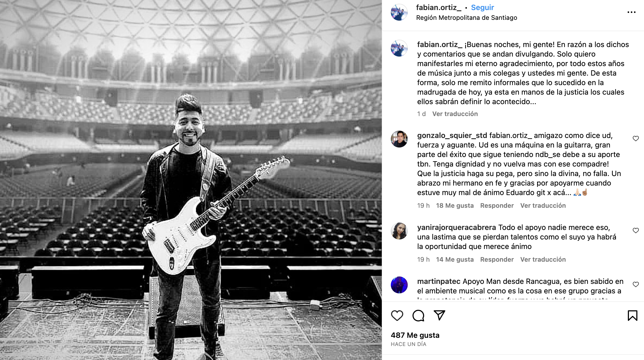
Task: Translate the post caption with Ver traducción
Action: [455, 114]
